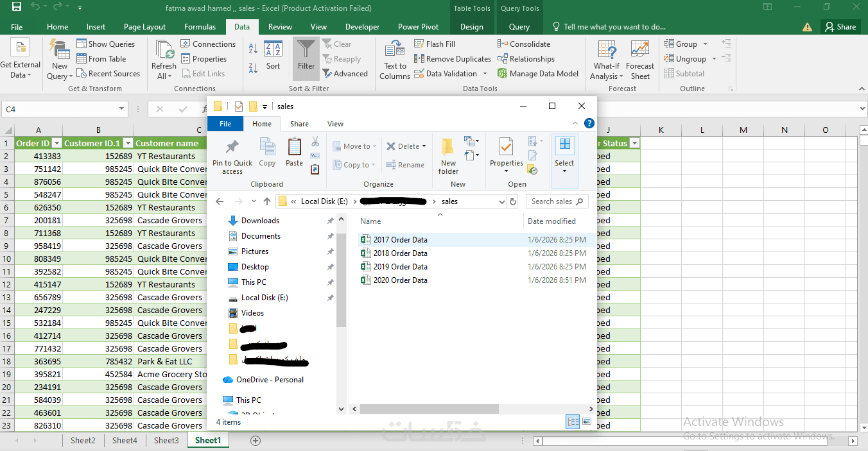Select 2017 Order Data file
The image size is (868, 451).
(x=400, y=240)
